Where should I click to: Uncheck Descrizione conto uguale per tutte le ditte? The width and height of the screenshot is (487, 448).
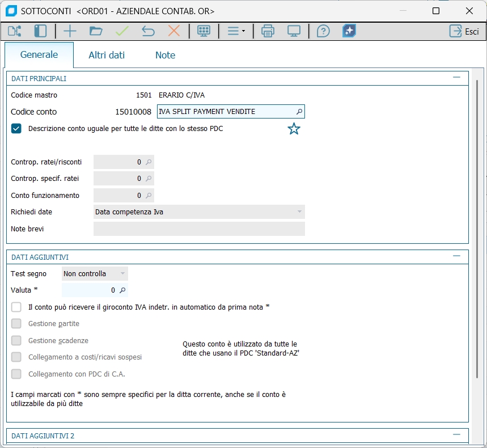(16, 129)
